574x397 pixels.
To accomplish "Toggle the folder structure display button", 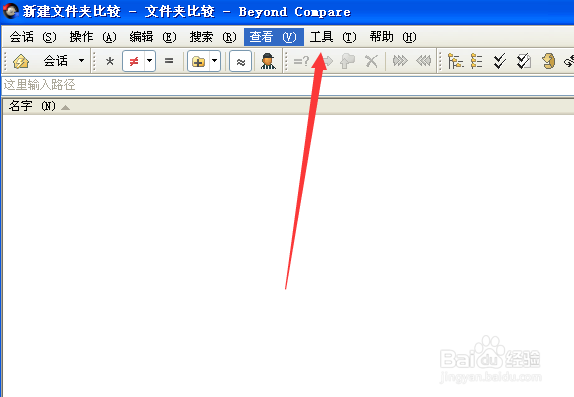I will 198,61.
